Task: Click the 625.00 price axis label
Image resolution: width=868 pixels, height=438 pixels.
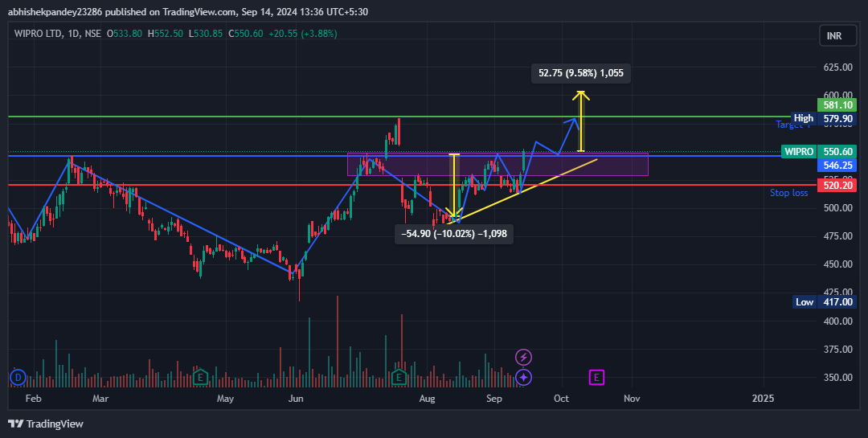Action: tap(837, 68)
